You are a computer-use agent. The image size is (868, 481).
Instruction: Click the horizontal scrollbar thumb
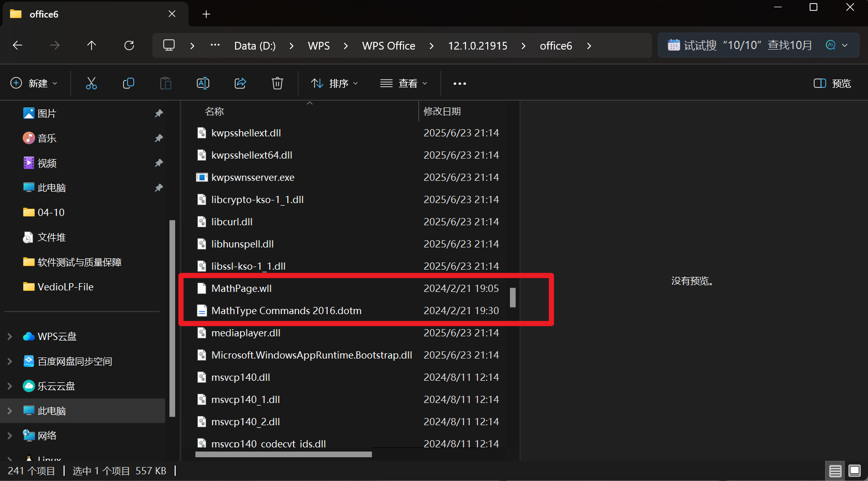coord(284,455)
